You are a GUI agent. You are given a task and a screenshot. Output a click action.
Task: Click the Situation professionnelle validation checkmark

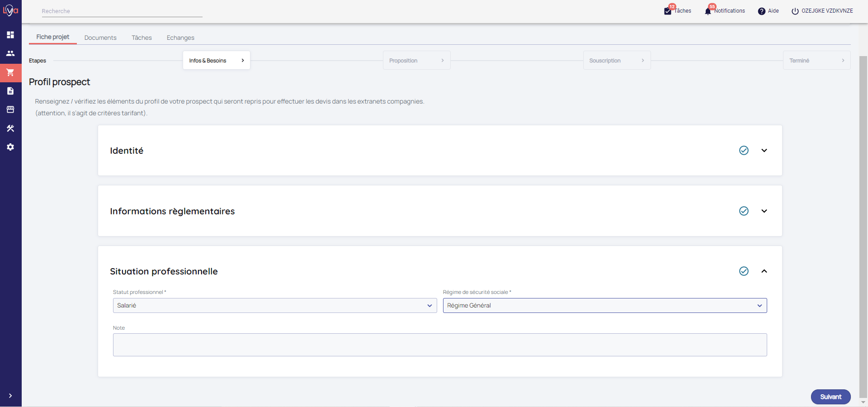(744, 271)
